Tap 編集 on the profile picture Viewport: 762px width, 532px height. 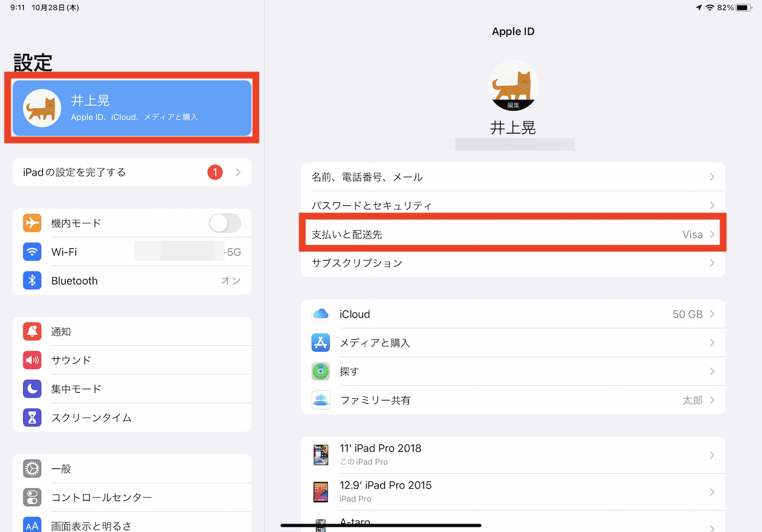coord(513,105)
